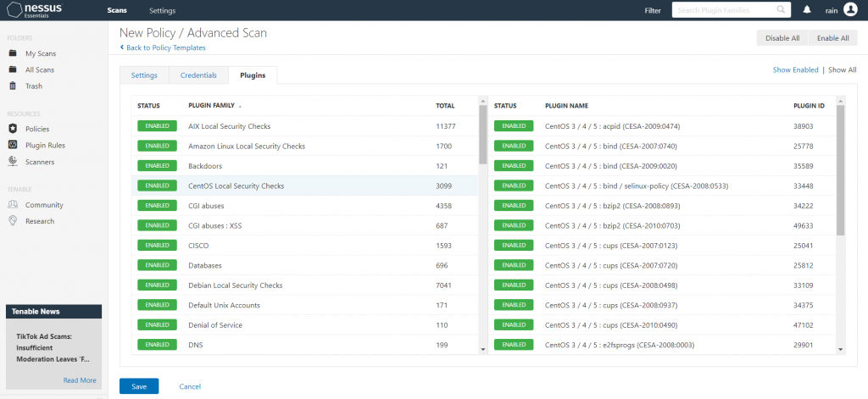Click the Search Plugin Families field
This screenshot has width=868, height=399.
(731, 10)
